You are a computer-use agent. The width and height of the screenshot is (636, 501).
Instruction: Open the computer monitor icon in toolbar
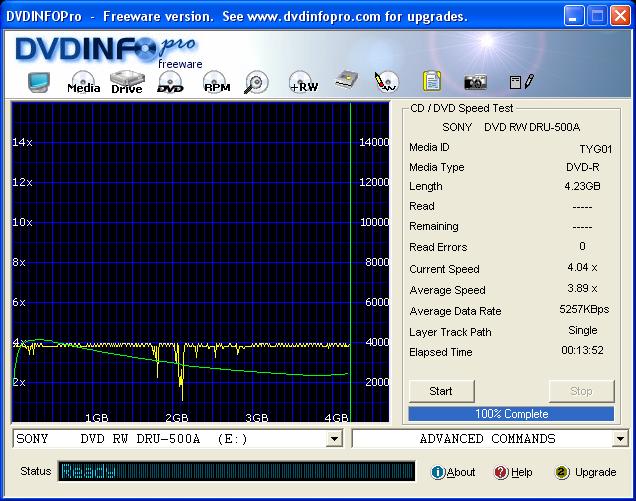pyautogui.click(x=39, y=82)
